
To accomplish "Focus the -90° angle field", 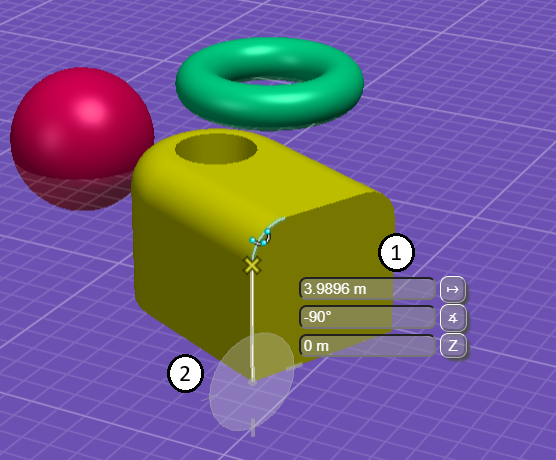I will (367, 317).
